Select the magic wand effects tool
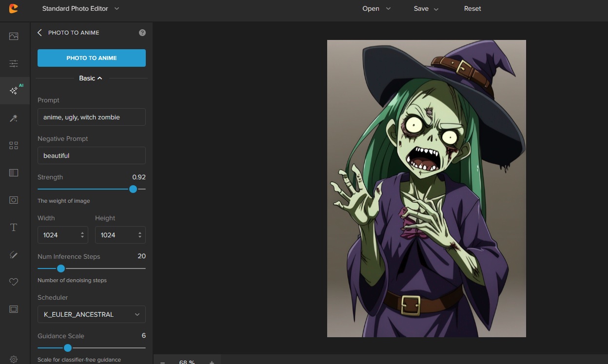608x364 pixels. pos(14,118)
